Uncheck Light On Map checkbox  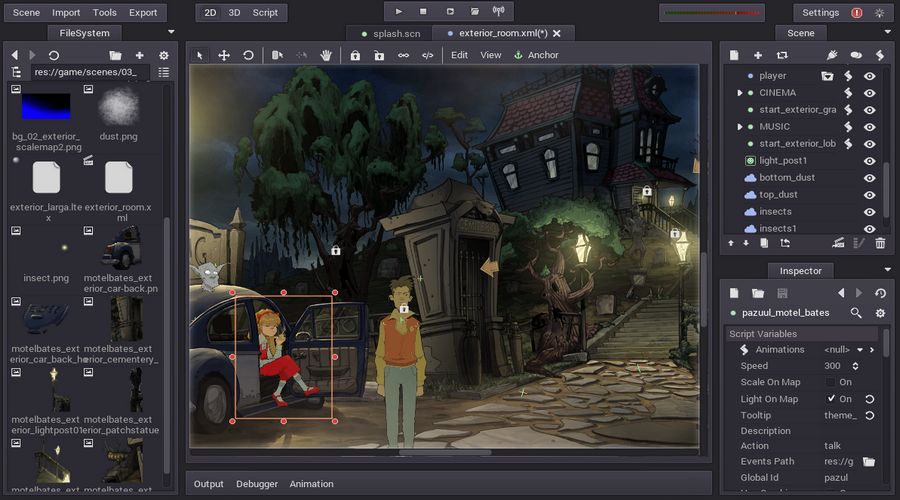(831, 398)
